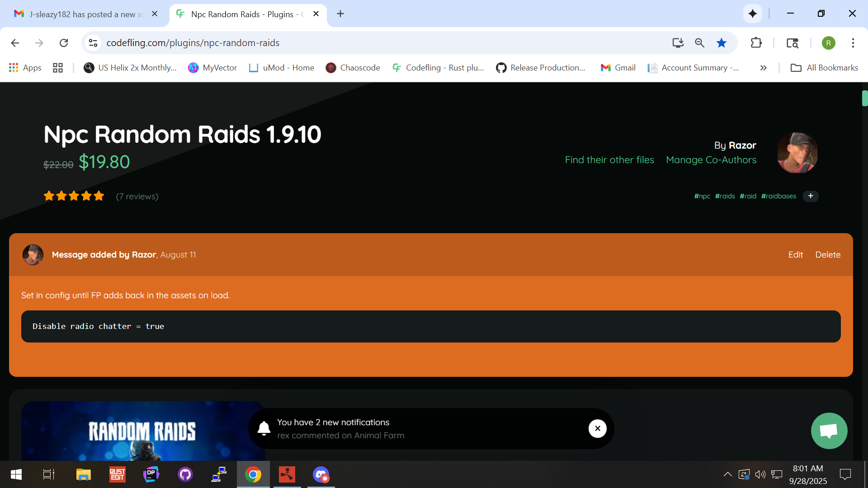Open Rust Edit from the taskbar
Screen dimensions: 868x488
[118, 474]
